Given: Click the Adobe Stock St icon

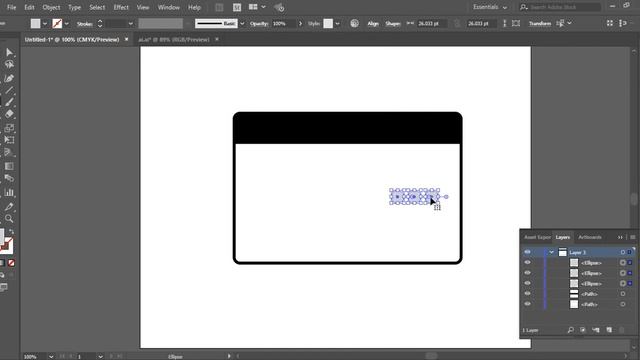Looking at the screenshot, I should click(237, 7).
